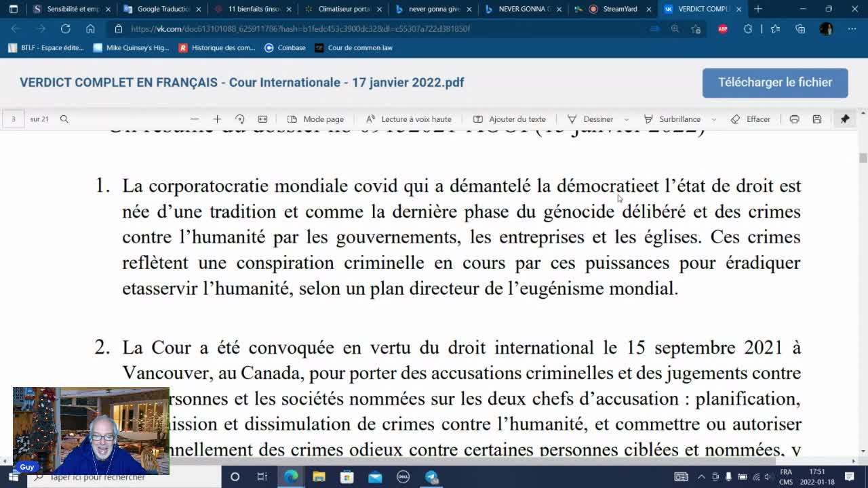Open Task View in taskbar

[262, 477]
